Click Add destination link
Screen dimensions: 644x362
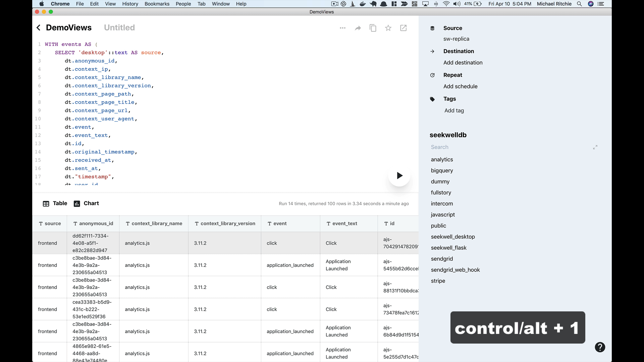click(x=463, y=62)
